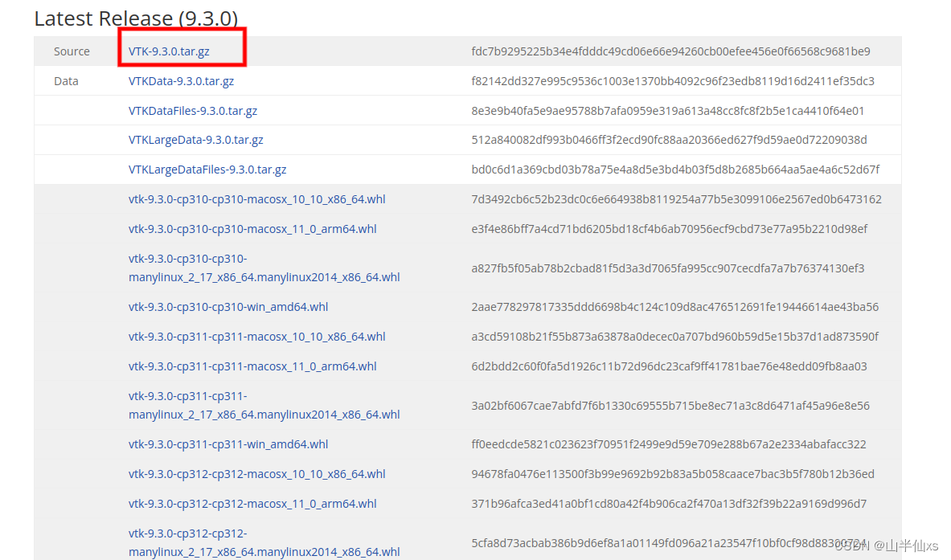Select hash starting a827fb5f05ab
Image resolution: width=951 pixels, height=560 pixels.
[668, 268]
